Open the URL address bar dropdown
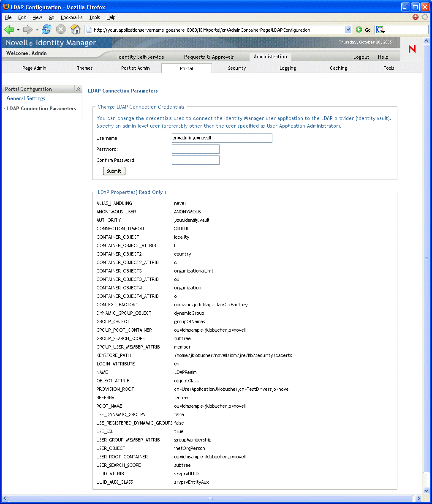Screen dimensions: 432x504 coord(348,30)
